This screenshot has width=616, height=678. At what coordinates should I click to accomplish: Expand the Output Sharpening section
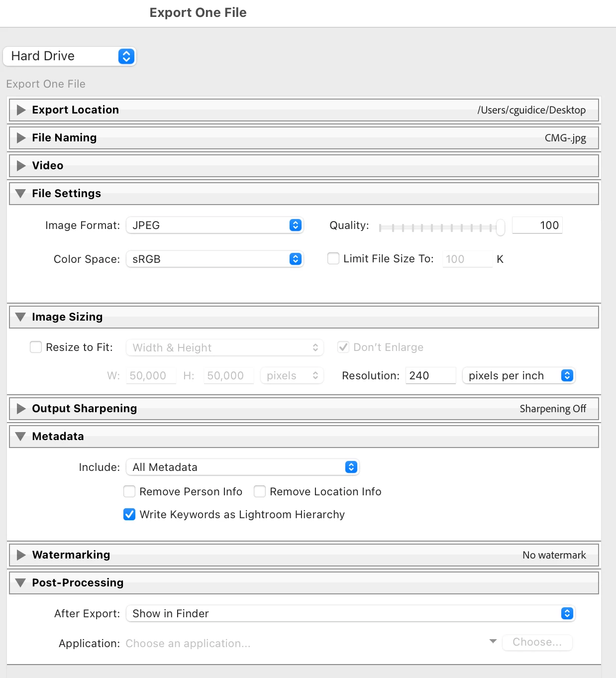tap(21, 409)
